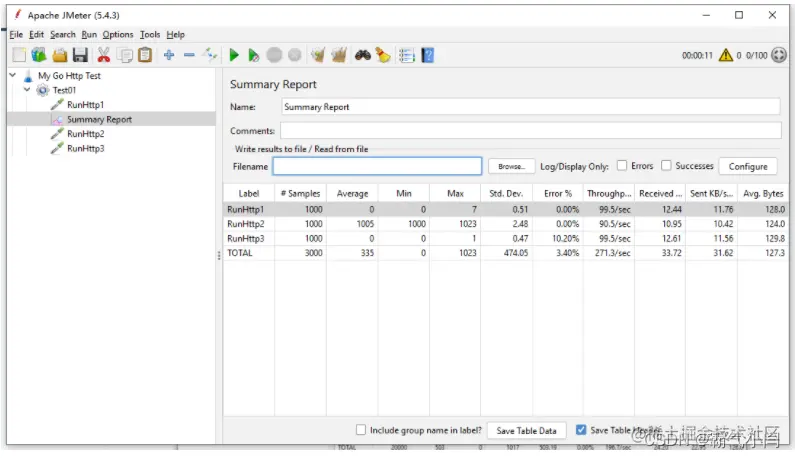
Task: Click the Shutdown test icon
Action: [x=295, y=55]
